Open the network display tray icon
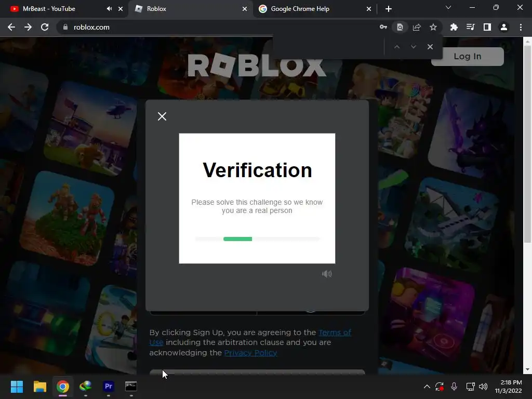532x399 pixels. pyautogui.click(x=470, y=387)
